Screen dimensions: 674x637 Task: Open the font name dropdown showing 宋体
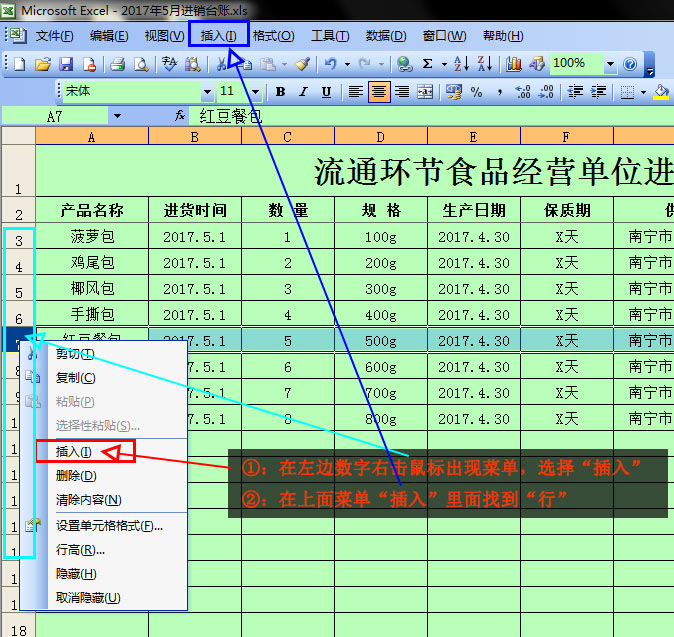(x=205, y=92)
